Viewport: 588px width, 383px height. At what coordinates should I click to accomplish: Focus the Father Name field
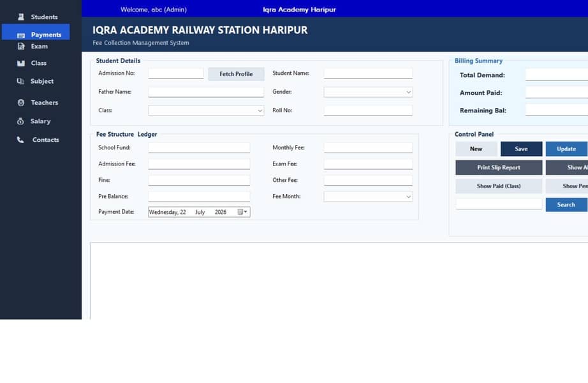[x=206, y=92]
